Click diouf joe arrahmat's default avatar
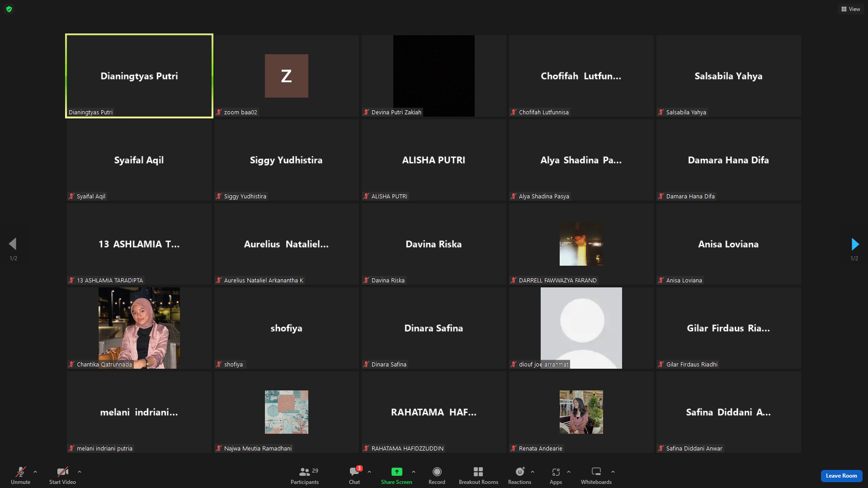Image resolution: width=868 pixels, height=488 pixels. tap(581, 328)
